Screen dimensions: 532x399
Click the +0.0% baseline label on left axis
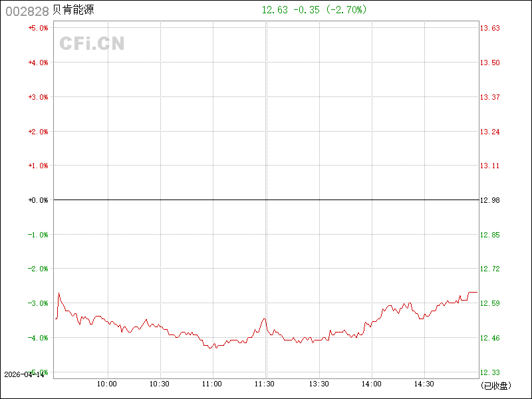[x=38, y=199]
